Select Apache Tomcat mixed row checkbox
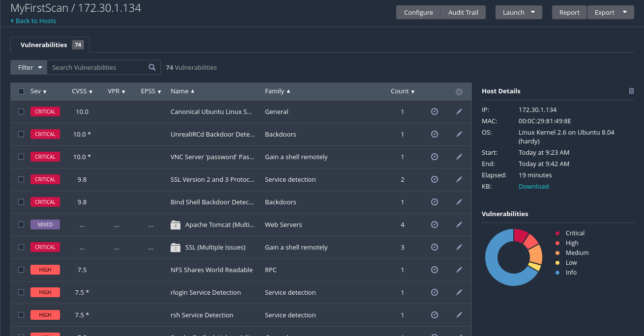This screenshot has height=336, width=644. click(x=21, y=224)
